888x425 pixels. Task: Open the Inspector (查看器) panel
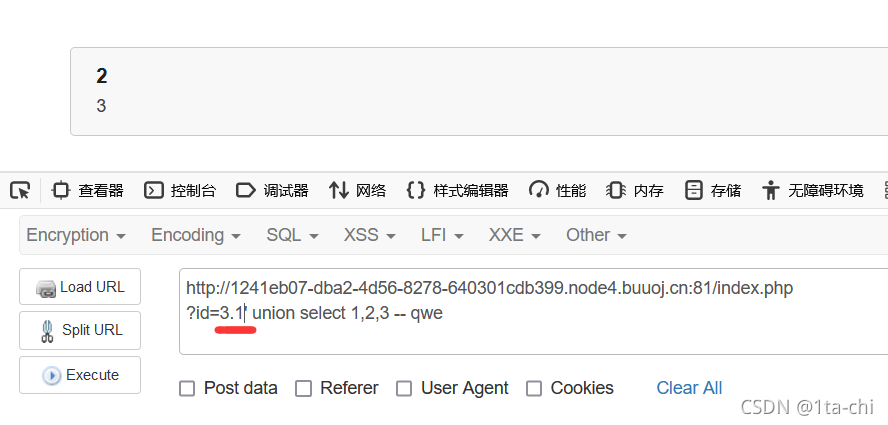(88, 190)
